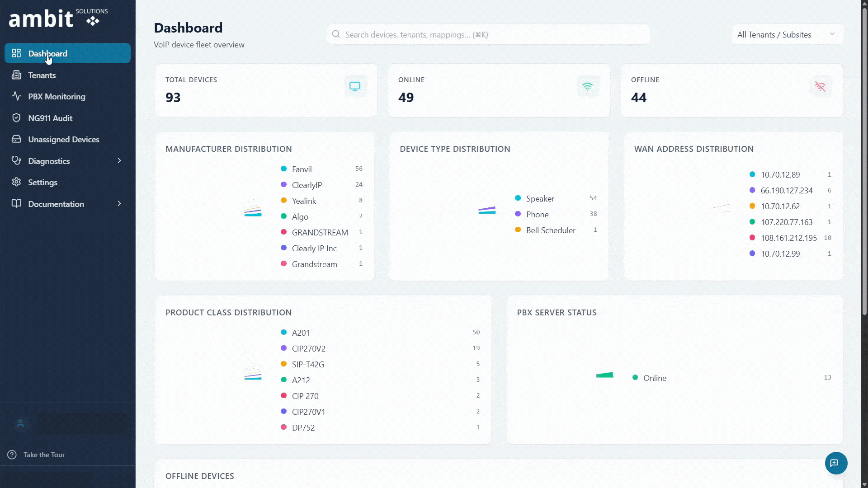This screenshot has height=488, width=868.
Task: Click the Online PBX status color dot
Action: pos(635,377)
